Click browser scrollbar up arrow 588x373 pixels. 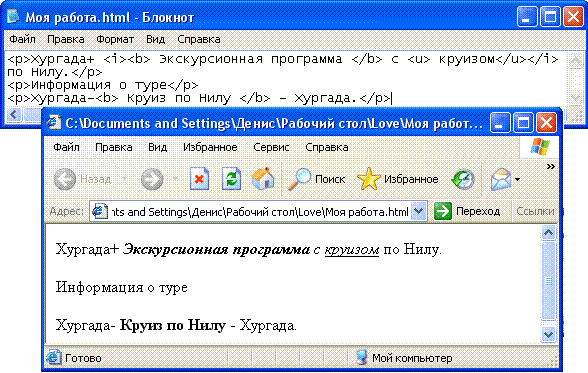coord(548,233)
